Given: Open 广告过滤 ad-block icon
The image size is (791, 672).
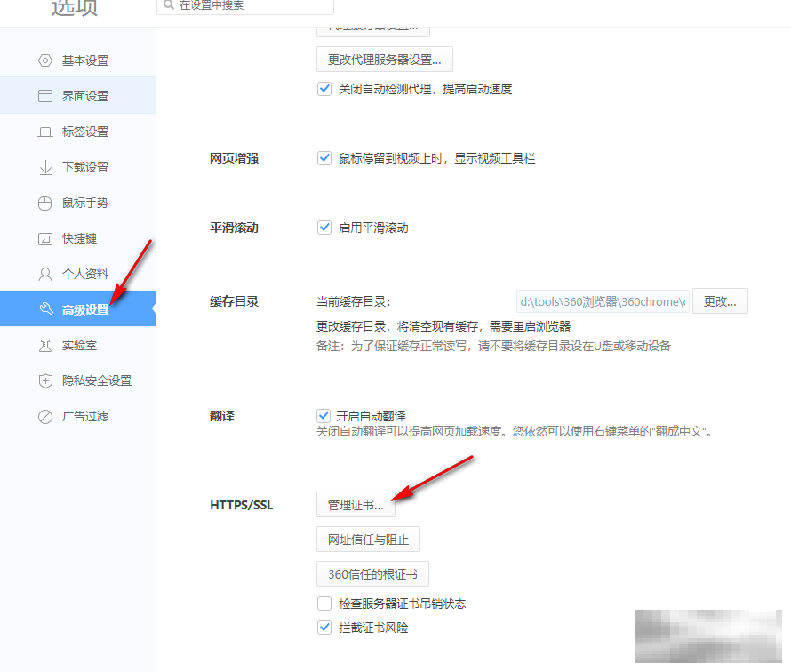Looking at the screenshot, I should [44, 416].
